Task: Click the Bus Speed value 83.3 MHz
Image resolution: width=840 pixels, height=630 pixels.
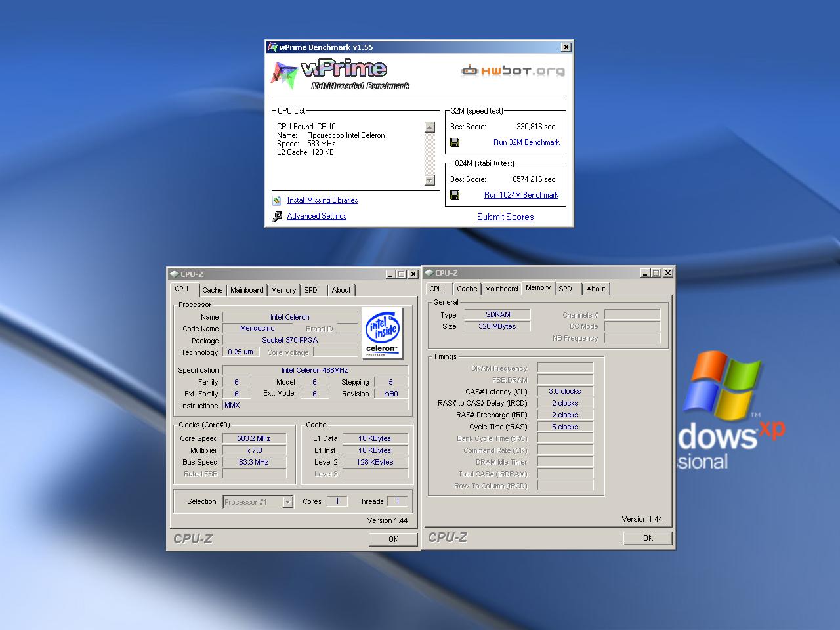Action: pyautogui.click(x=254, y=462)
